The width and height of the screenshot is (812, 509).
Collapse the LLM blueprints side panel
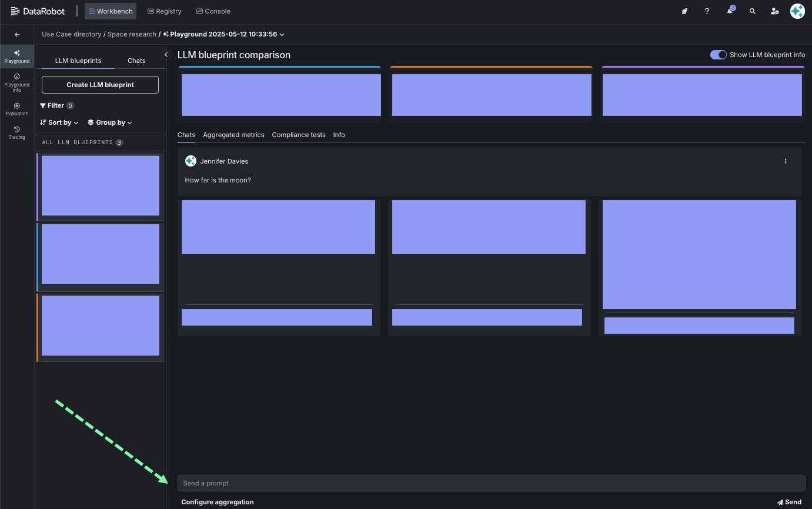(166, 55)
